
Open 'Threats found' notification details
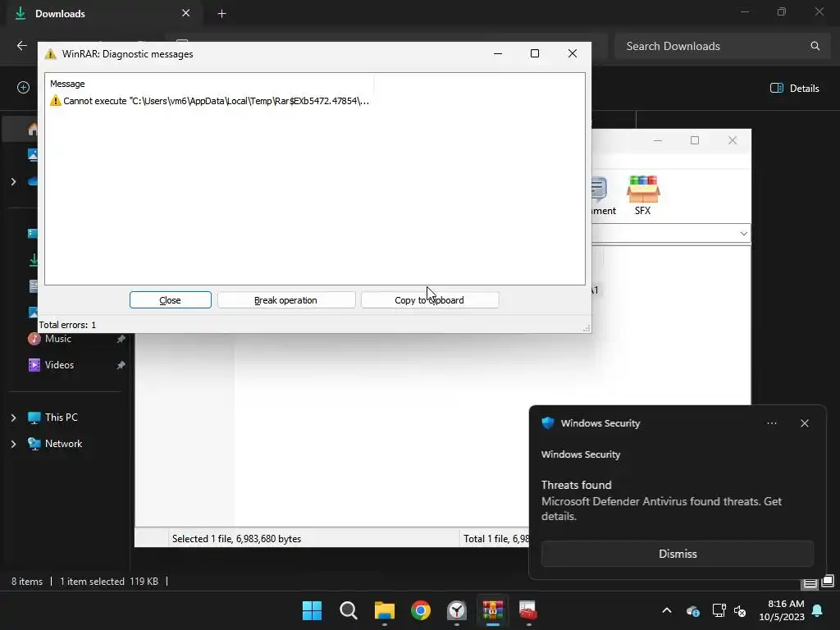(661, 500)
